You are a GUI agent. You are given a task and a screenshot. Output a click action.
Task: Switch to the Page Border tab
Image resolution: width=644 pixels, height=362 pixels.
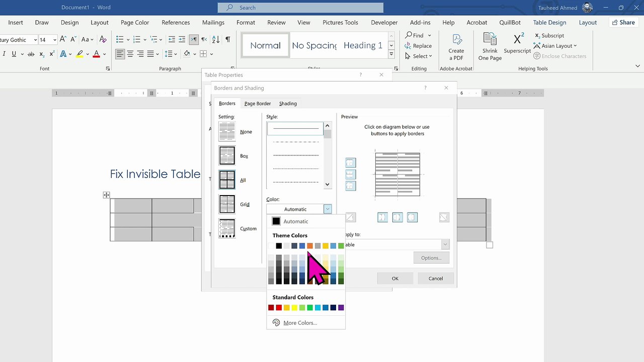[x=258, y=104]
